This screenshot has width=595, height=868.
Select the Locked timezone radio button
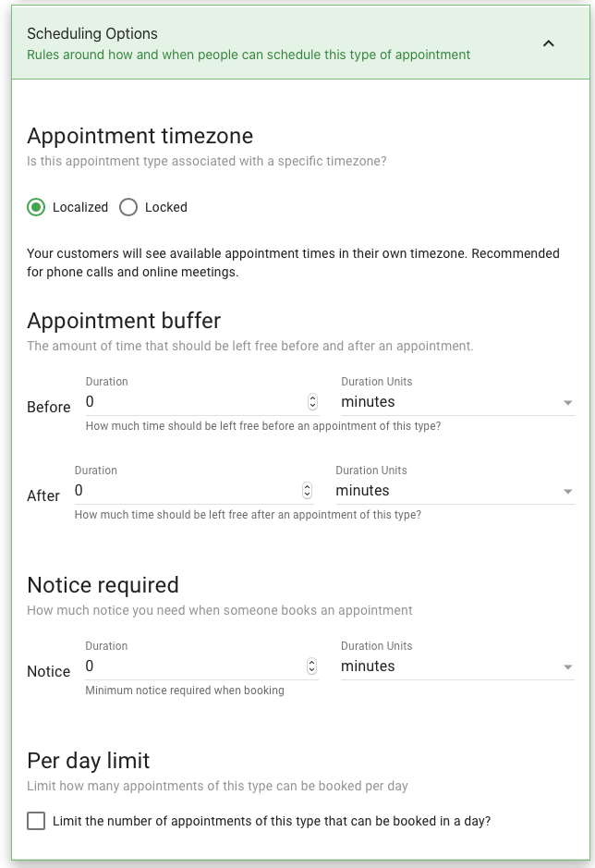point(128,207)
